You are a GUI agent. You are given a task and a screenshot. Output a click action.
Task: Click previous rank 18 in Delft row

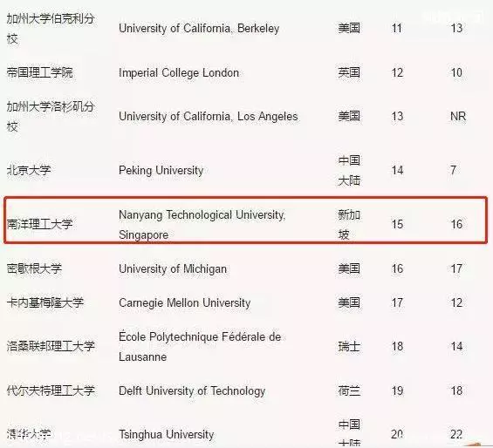pyautogui.click(x=456, y=390)
